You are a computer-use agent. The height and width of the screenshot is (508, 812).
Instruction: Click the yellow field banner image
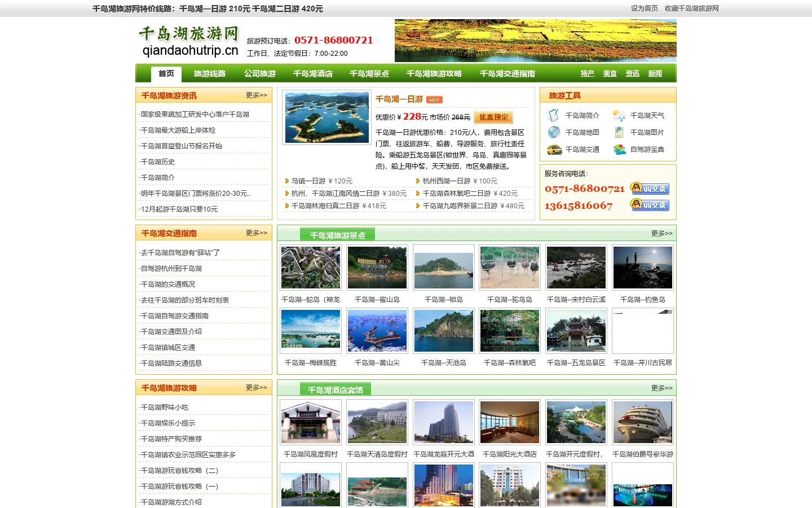click(536, 41)
